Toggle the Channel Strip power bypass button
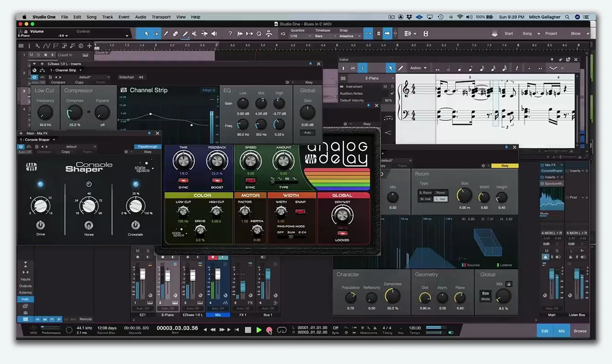The height and width of the screenshot is (364, 612). click(34, 77)
